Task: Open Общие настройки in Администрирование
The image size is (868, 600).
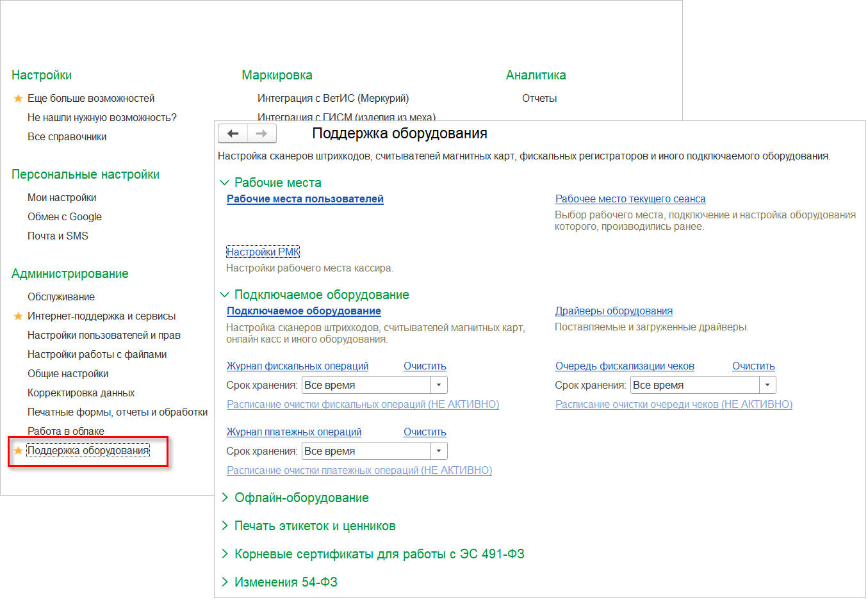Action: [x=68, y=374]
